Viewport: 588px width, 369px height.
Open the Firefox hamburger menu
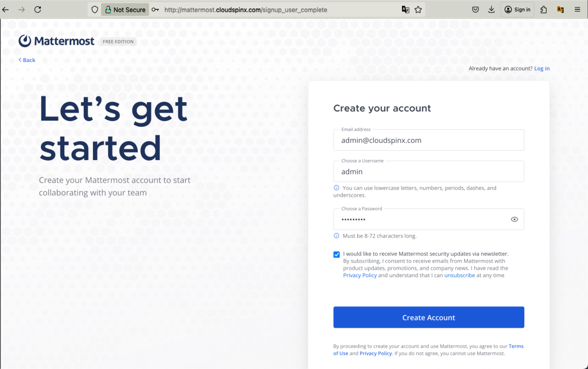coord(577,9)
